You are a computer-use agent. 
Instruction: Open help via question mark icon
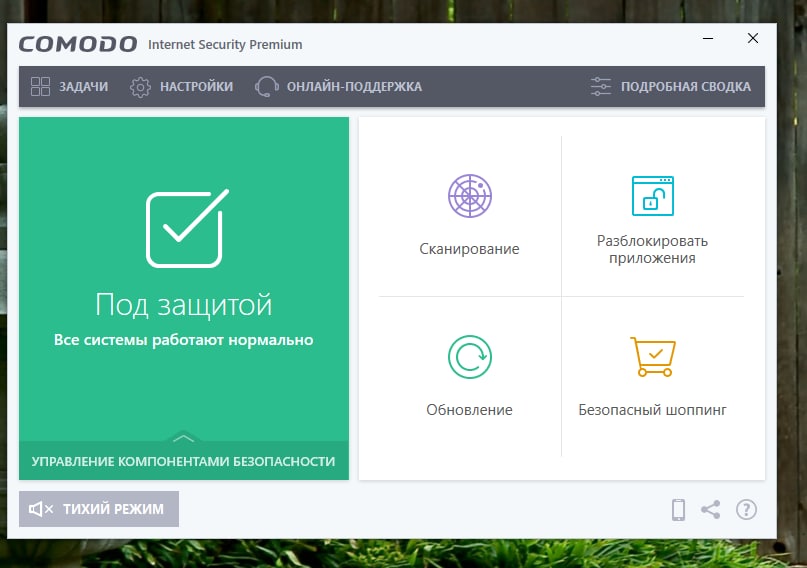click(x=746, y=510)
